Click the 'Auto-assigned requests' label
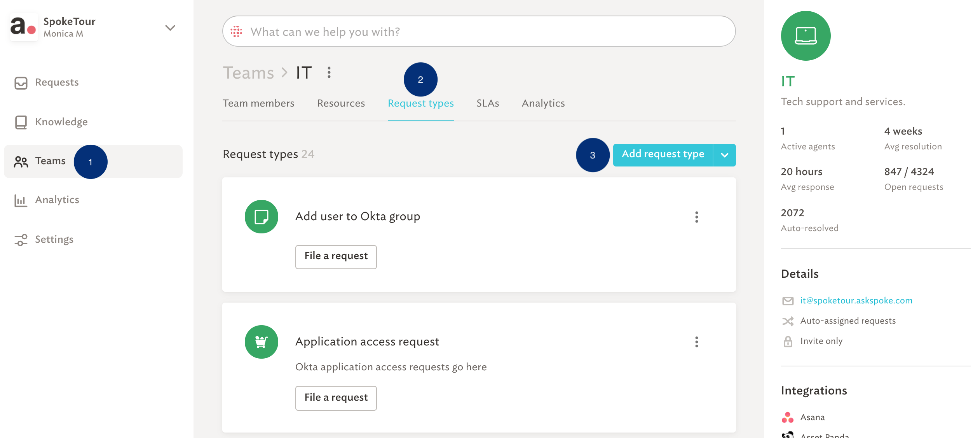Viewport: 980px width, 438px height. click(x=848, y=321)
